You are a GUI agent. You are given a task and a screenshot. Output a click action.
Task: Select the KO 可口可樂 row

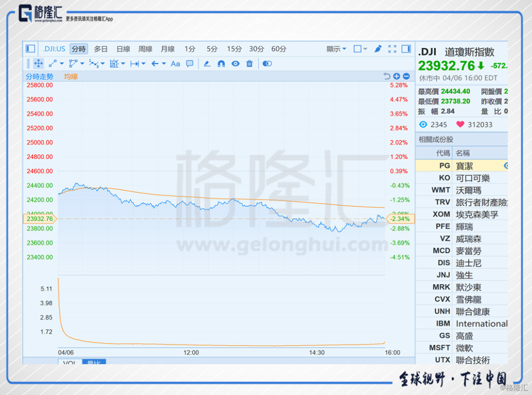click(x=461, y=178)
